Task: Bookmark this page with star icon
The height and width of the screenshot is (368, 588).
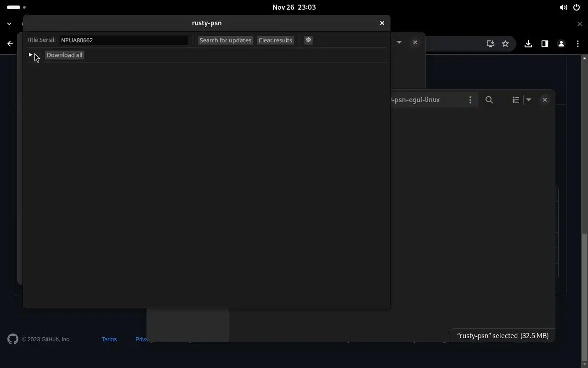Action: pyautogui.click(x=505, y=44)
